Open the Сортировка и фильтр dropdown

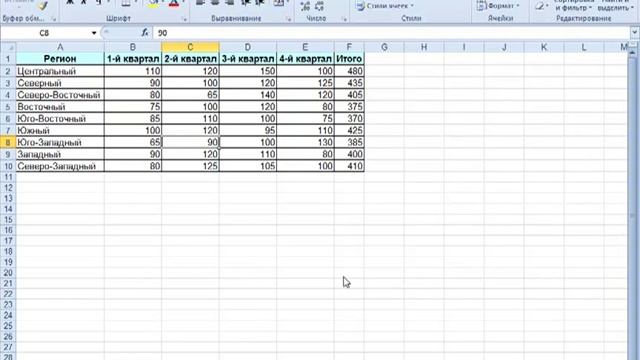(x=573, y=5)
